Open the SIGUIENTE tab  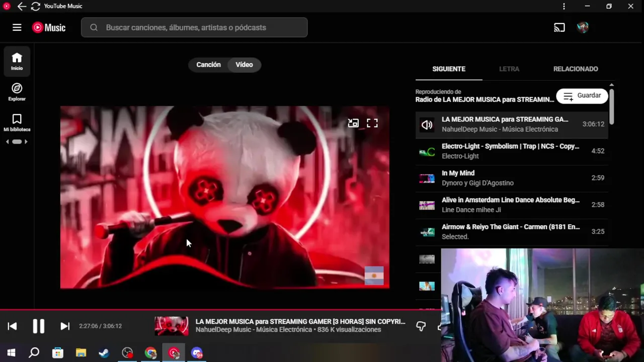pyautogui.click(x=449, y=69)
